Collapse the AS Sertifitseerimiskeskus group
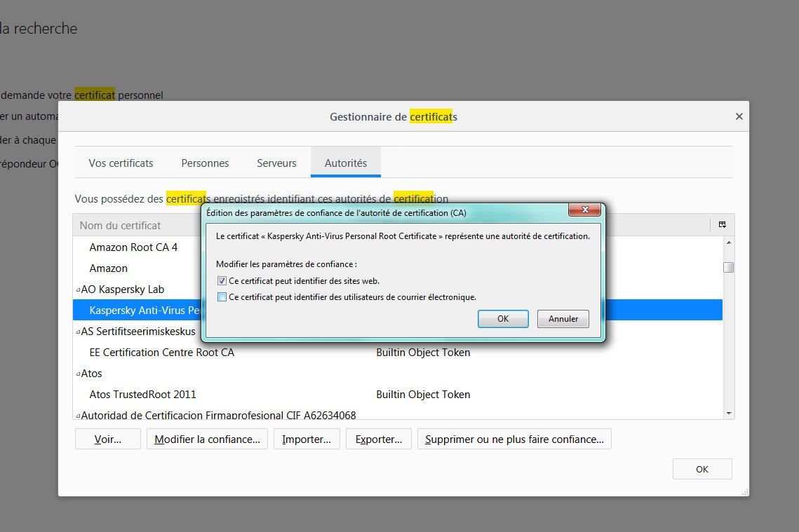Viewport: 799px width, 532px height. tap(78, 332)
